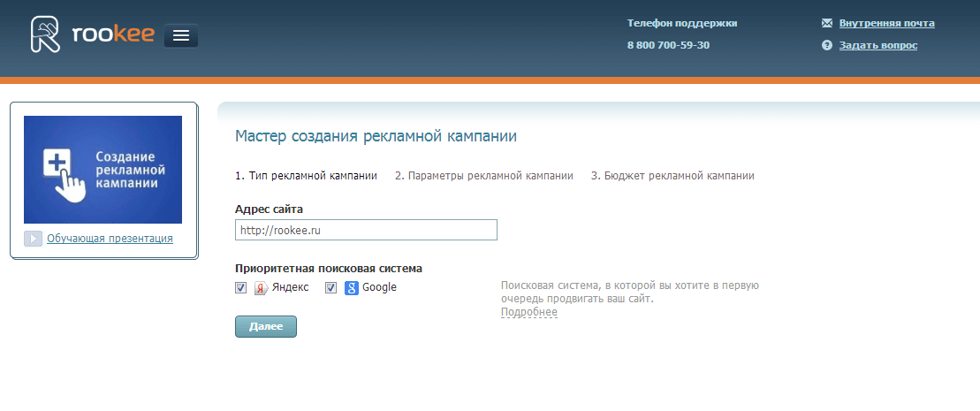The image size is (980, 411).
Task: Open the Внутренняя почта link
Action: pyautogui.click(x=886, y=23)
